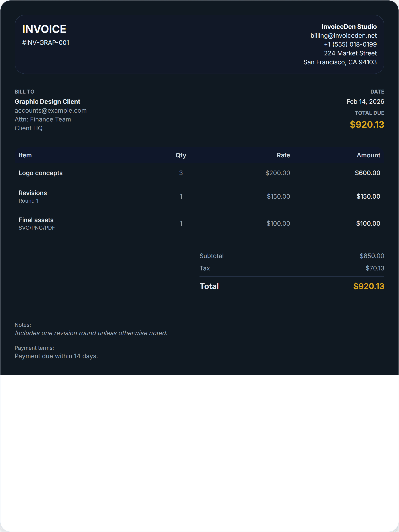Click the billing@invoiceden.net email address
This screenshot has height=532, width=399.
click(x=343, y=36)
